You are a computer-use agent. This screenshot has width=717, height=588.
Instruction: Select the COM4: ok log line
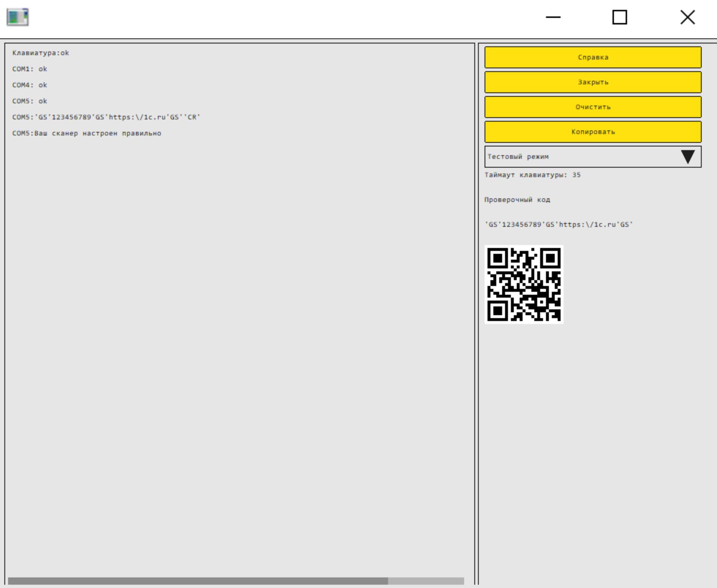[x=30, y=85]
